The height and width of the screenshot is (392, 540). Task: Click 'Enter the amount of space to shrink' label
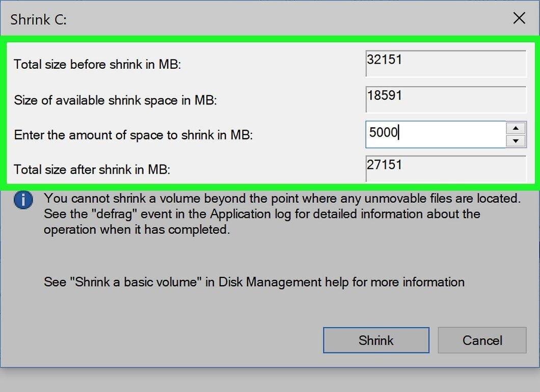point(133,134)
